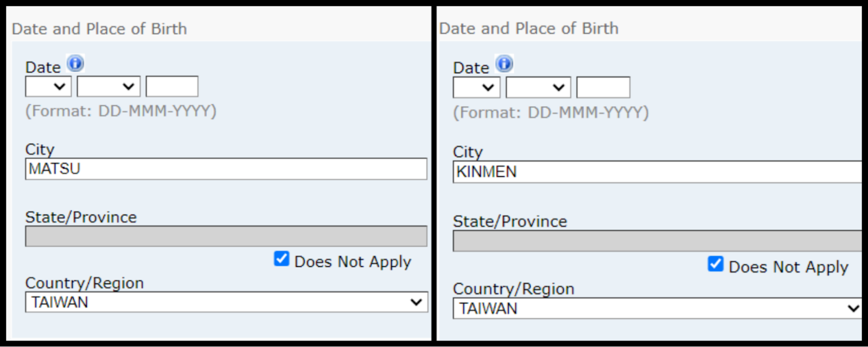Click the right 'Date and Place of Birth' heading
The image size is (868, 347).
528,28
